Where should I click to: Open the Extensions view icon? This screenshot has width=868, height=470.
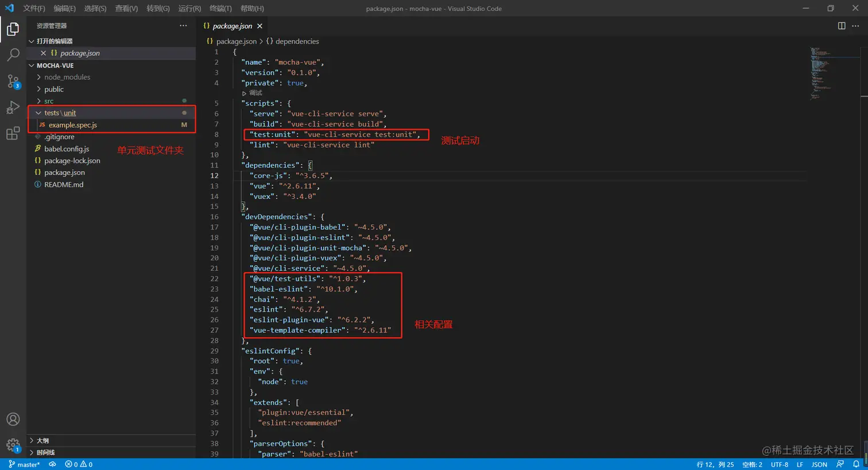click(13, 134)
